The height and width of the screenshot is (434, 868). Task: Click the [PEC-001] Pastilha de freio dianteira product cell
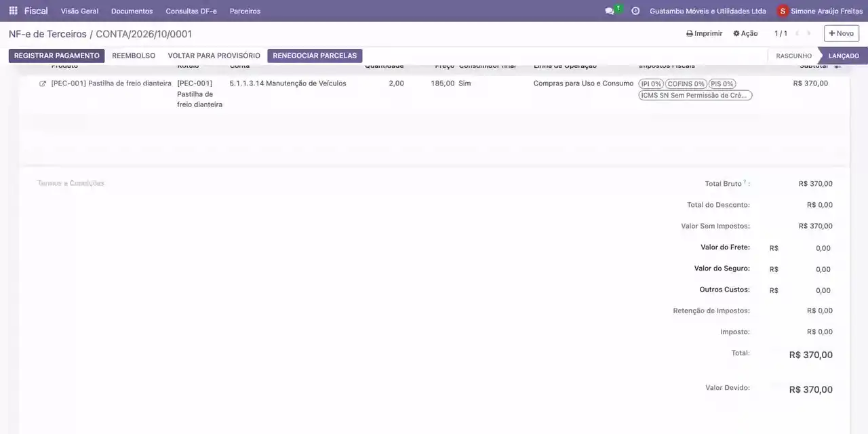pos(111,83)
